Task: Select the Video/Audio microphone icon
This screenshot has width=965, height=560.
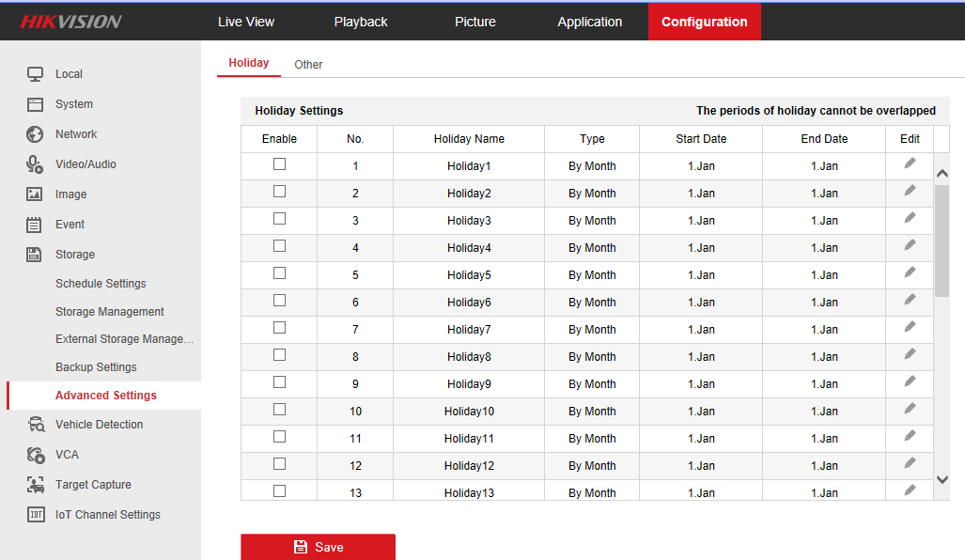Action: coord(35,164)
